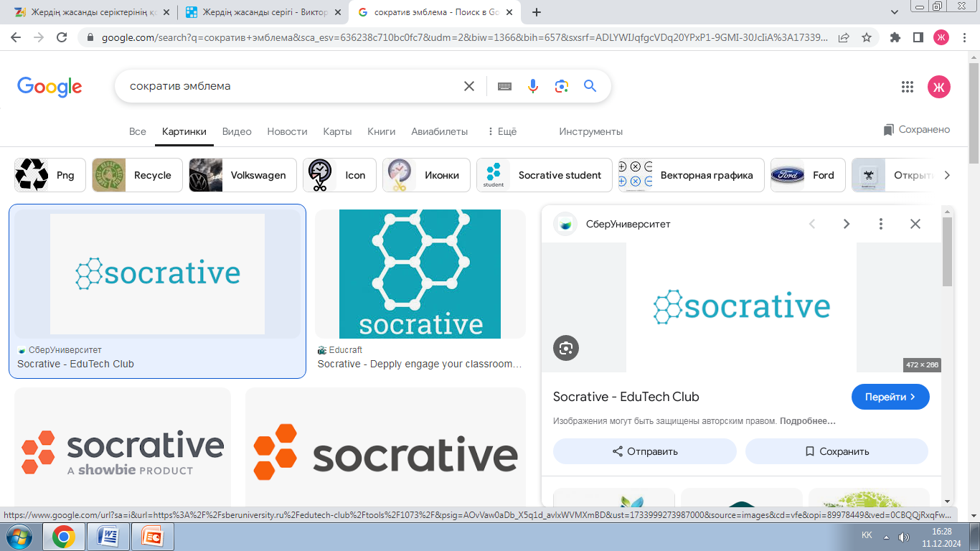This screenshot has width=980, height=551.
Task: Open Word from the taskbar
Action: (108, 537)
